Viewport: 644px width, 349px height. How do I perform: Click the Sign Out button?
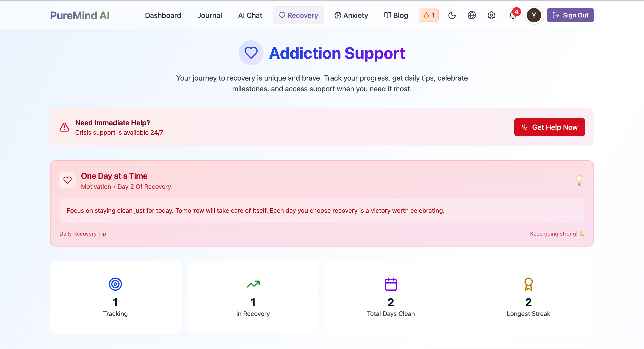pos(570,15)
